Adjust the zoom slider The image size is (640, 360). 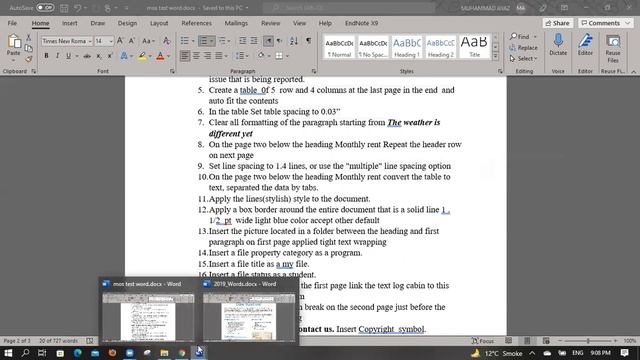(588, 341)
